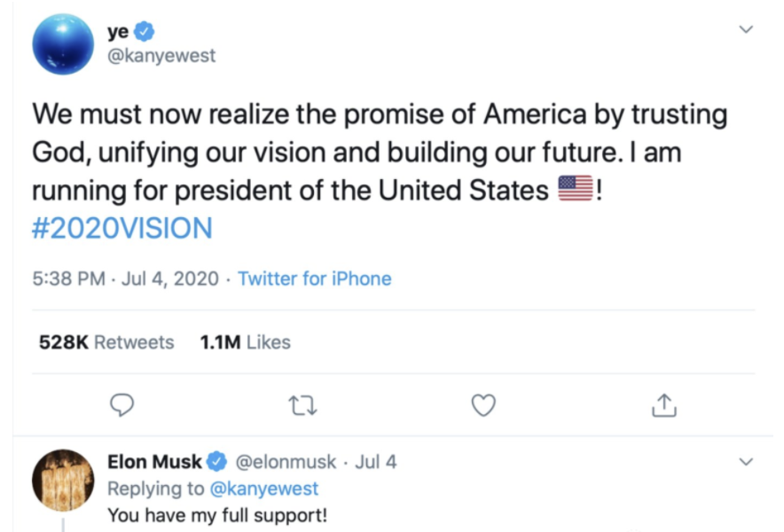The height and width of the screenshot is (532, 784).
Task: Click the reply speech bubble icon
Action: coord(122,405)
